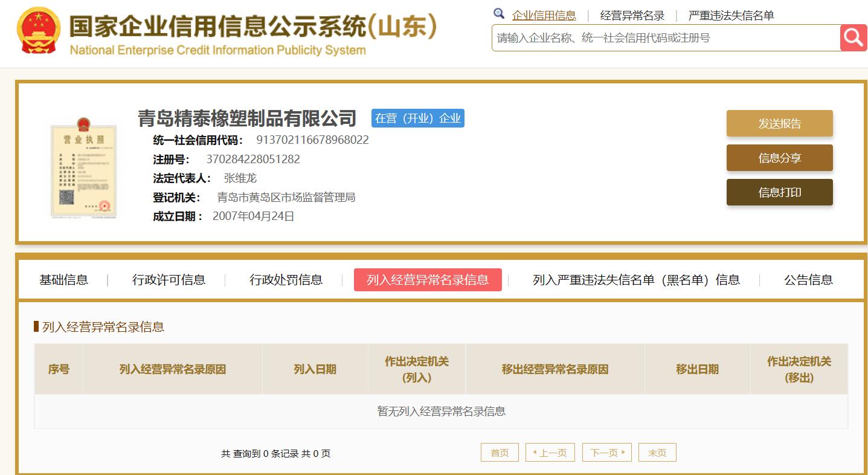The width and height of the screenshot is (868, 475).
Task: Select the 严重违法失信名单 search category
Action: coord(731,16)
